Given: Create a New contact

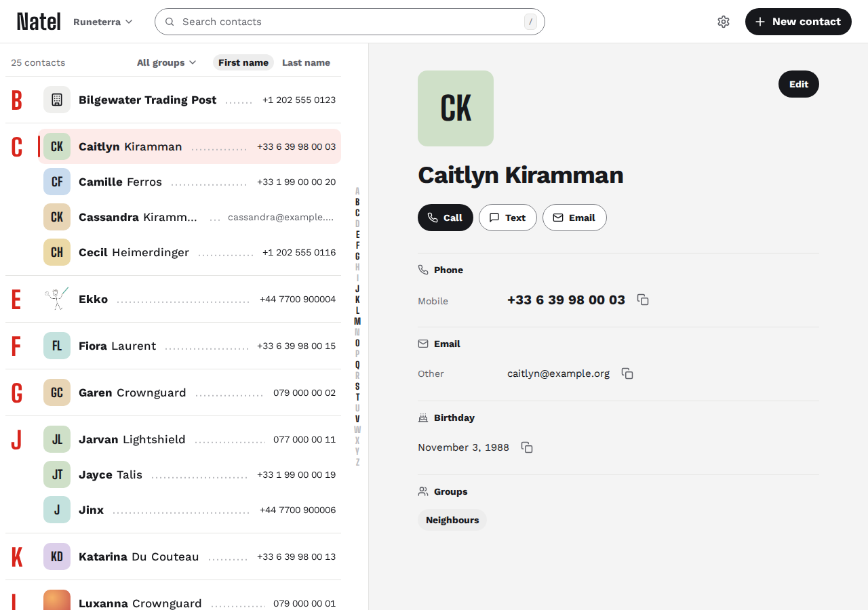Looking at the screenshot, I should point(798,22).
